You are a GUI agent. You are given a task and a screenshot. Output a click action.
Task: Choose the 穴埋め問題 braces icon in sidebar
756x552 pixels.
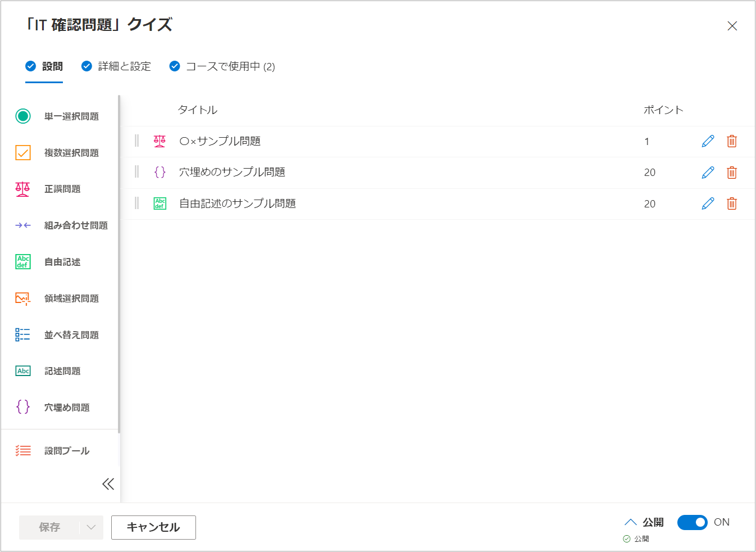(x=22, y=407)
